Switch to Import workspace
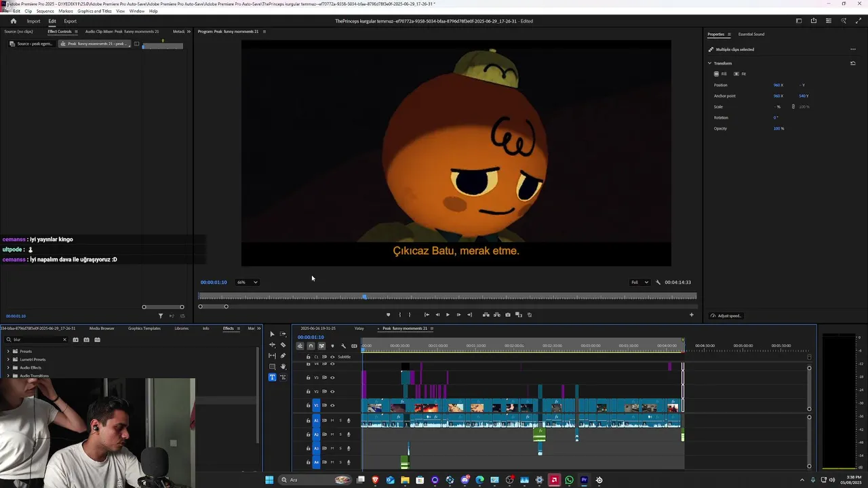Screen dimensions: 868x488 pos(33,21)
